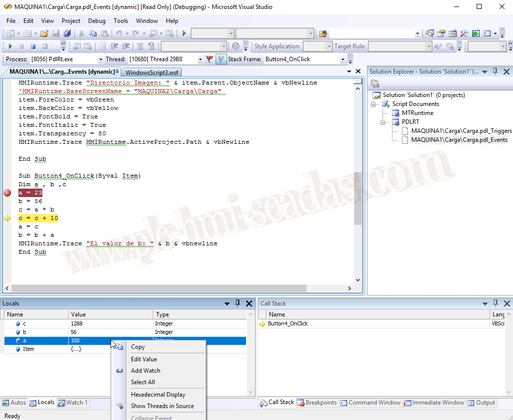
Task: Click the Open File folder icon
Action: click(44, 34)
